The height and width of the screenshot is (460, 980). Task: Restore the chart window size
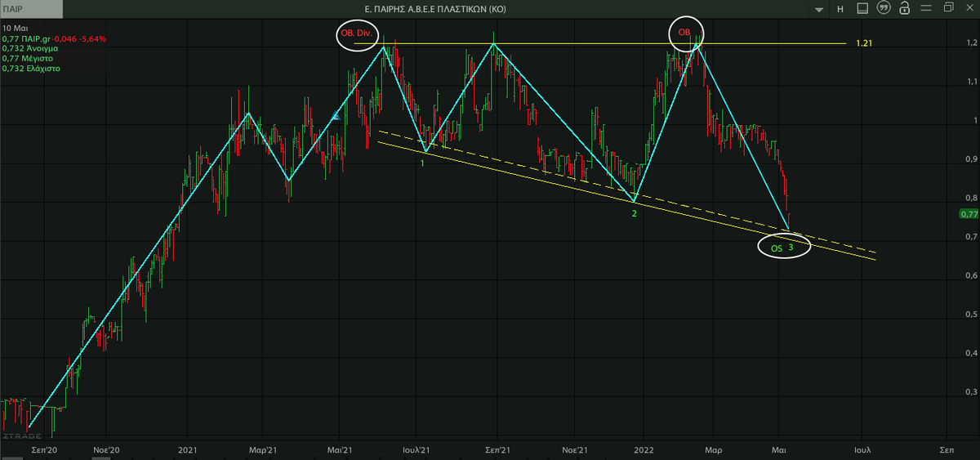948,8
